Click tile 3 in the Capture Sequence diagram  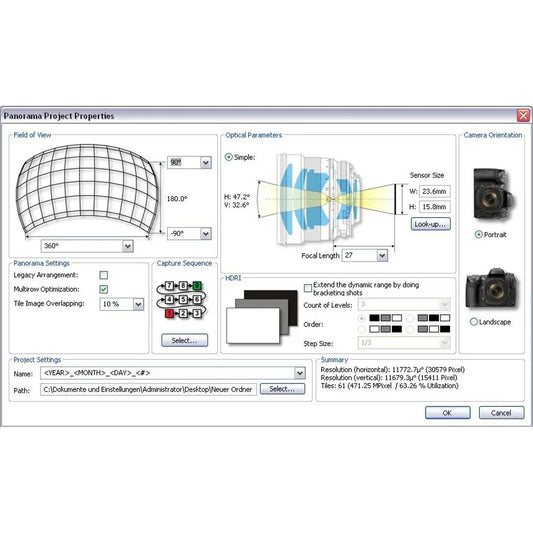click(197, 313)
